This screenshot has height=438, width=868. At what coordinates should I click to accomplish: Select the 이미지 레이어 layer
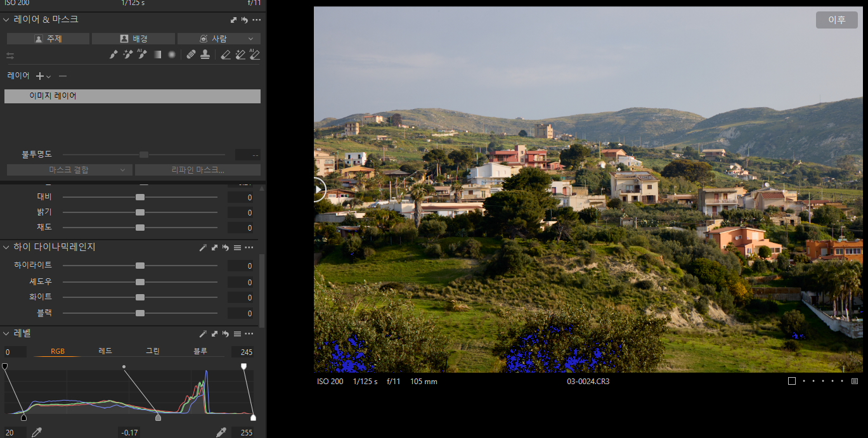click(133, 96)
